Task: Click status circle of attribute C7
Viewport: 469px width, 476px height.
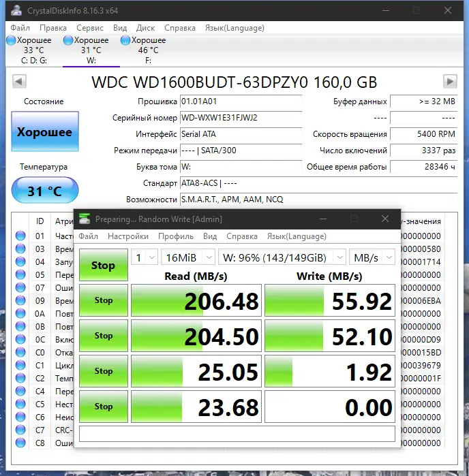Action: (20, 430)
